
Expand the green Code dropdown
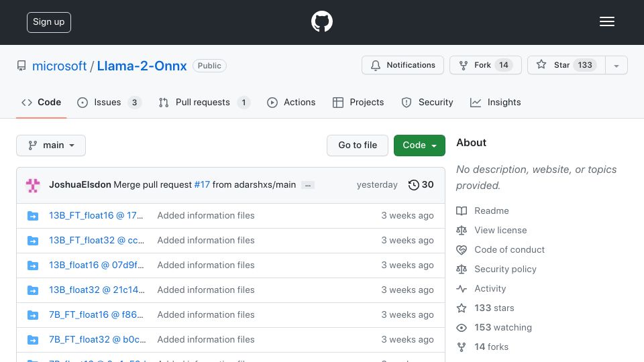[x=419, y=145]
